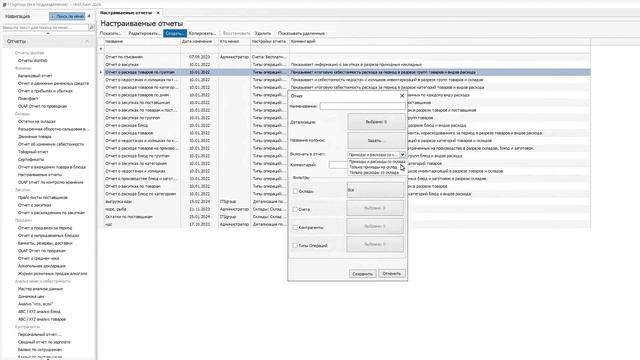This screenshot has height=360, width=640.
Task: Open the Включать в отчет dropdown arrow
Action: 402,155
